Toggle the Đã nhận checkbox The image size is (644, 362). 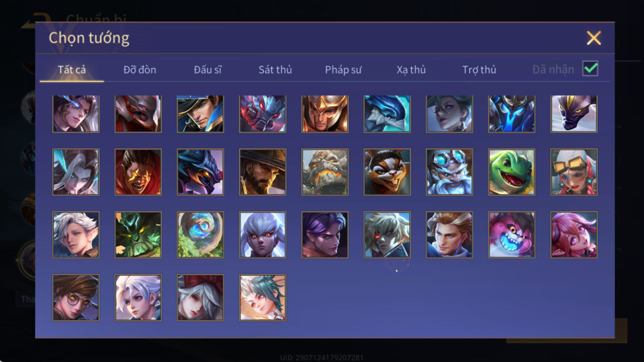(590, 69)
